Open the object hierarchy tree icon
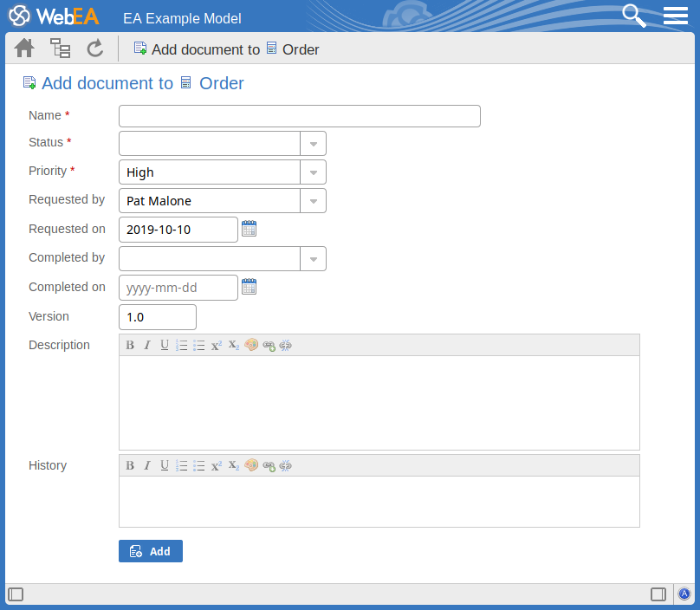 pyautogui.click(x=60, y=49)
